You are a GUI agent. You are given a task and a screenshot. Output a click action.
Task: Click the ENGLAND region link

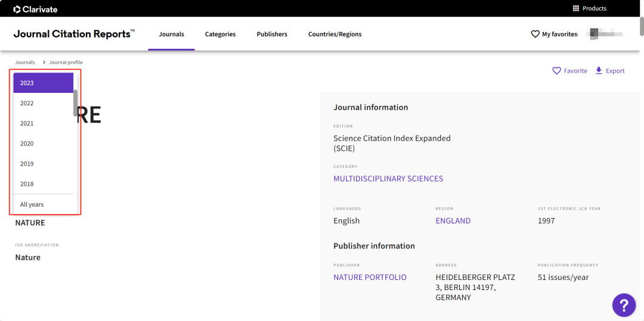pos(453,220)
